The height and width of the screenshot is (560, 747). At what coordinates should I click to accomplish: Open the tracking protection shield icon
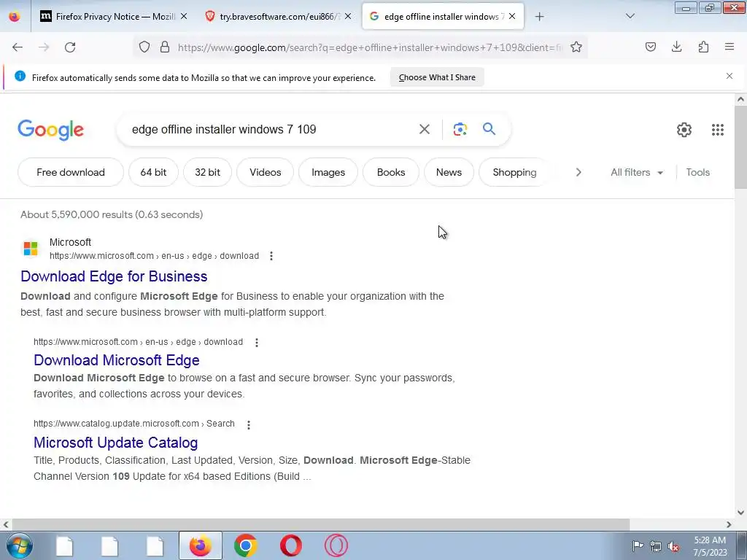click(144, 47)
